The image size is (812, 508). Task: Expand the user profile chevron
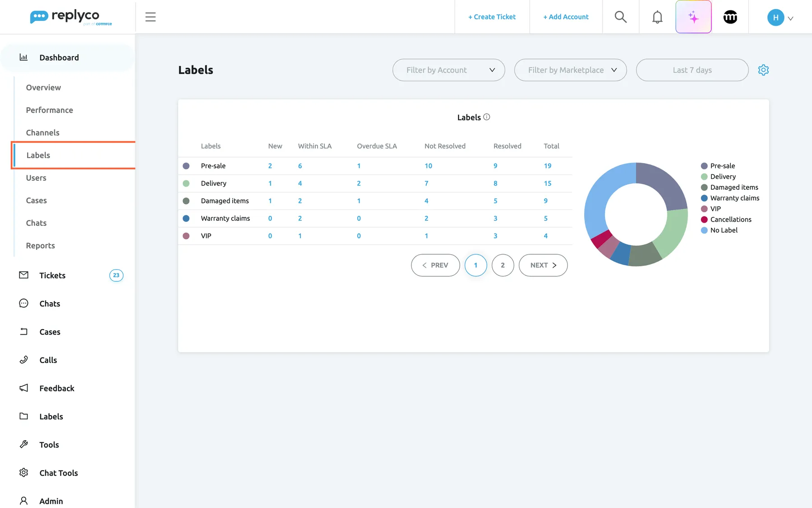[x=790, y=19]
